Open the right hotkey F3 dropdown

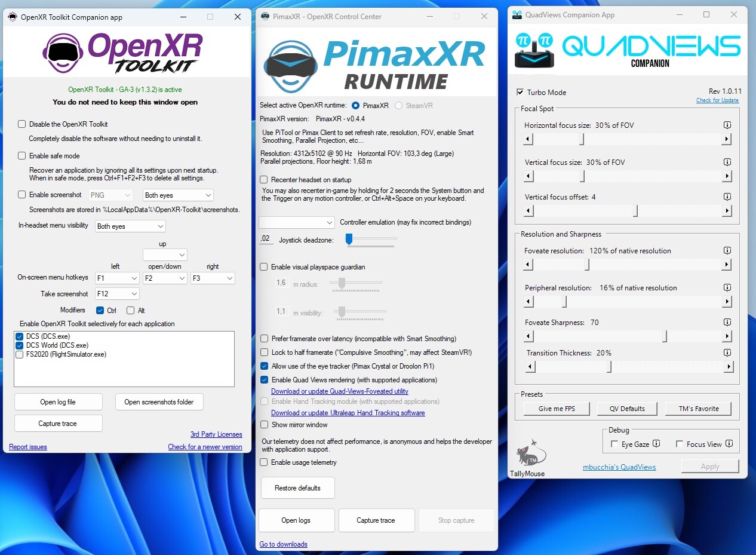213,278
